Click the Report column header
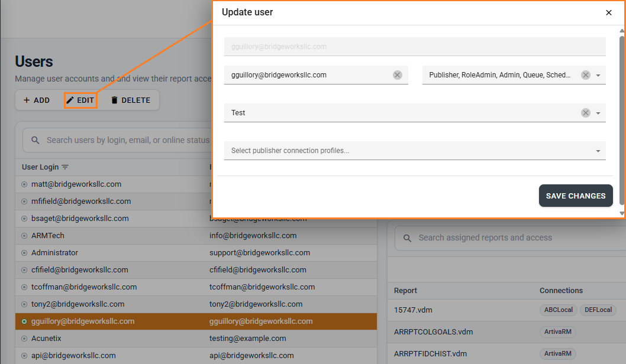The height and width of the screenshot is (364, 626). (x=406, y=291)
